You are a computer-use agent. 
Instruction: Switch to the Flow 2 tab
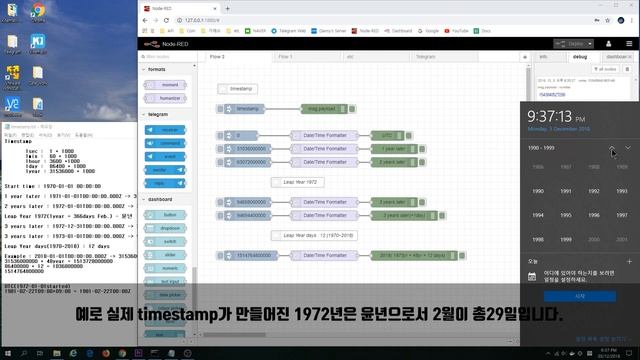[239, 57]
